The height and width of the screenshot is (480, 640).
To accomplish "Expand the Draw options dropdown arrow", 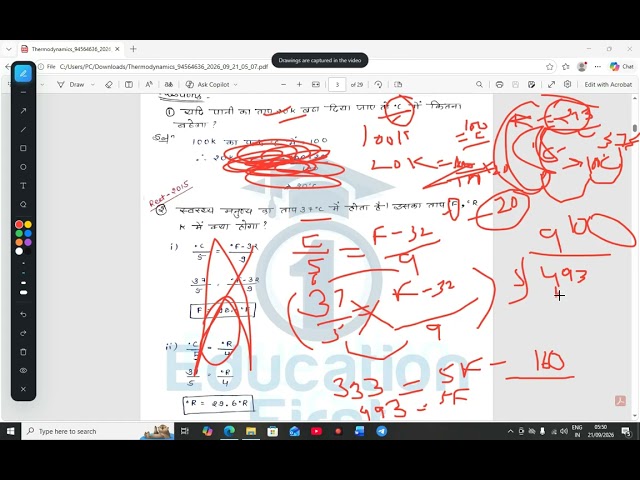I will [x=93, y=84].
